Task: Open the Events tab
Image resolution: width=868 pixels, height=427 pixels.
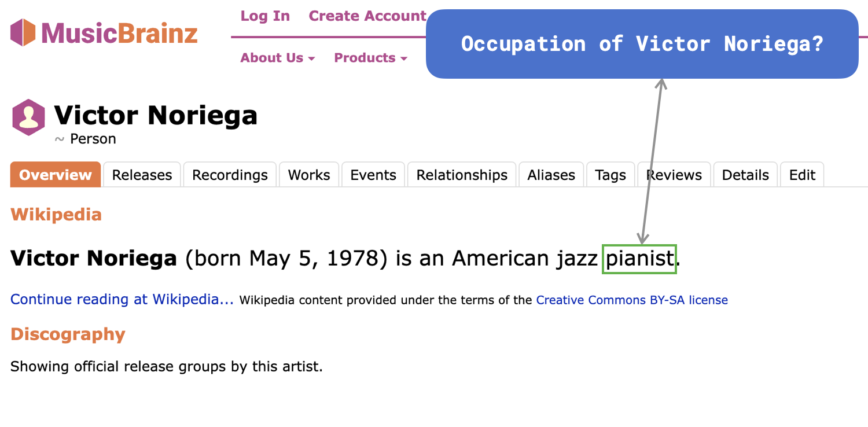Action: [x=373, y=175]
